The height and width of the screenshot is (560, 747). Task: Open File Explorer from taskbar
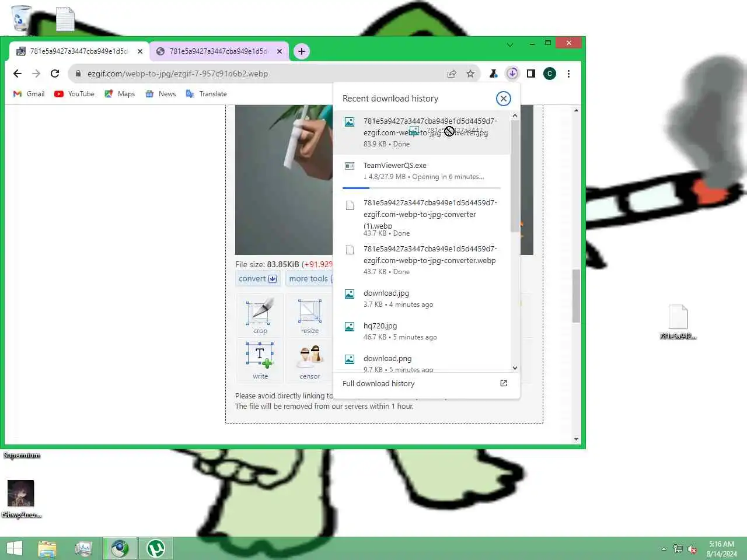[x=47, y=548]
